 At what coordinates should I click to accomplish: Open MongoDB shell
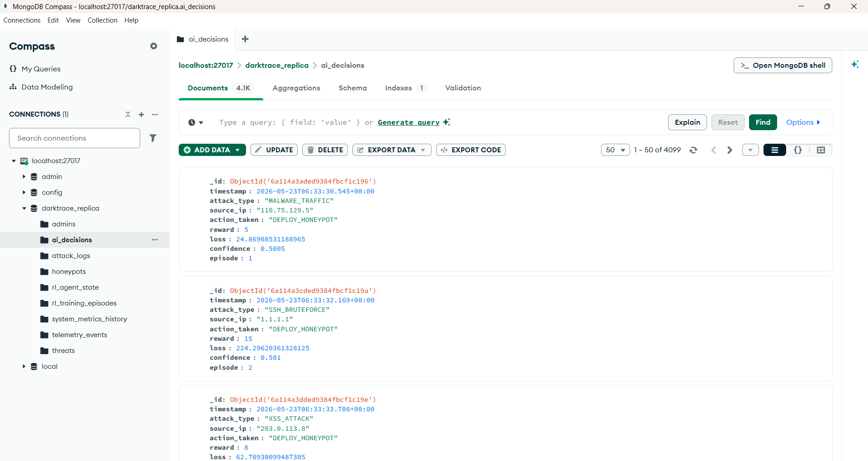point(783,66)
